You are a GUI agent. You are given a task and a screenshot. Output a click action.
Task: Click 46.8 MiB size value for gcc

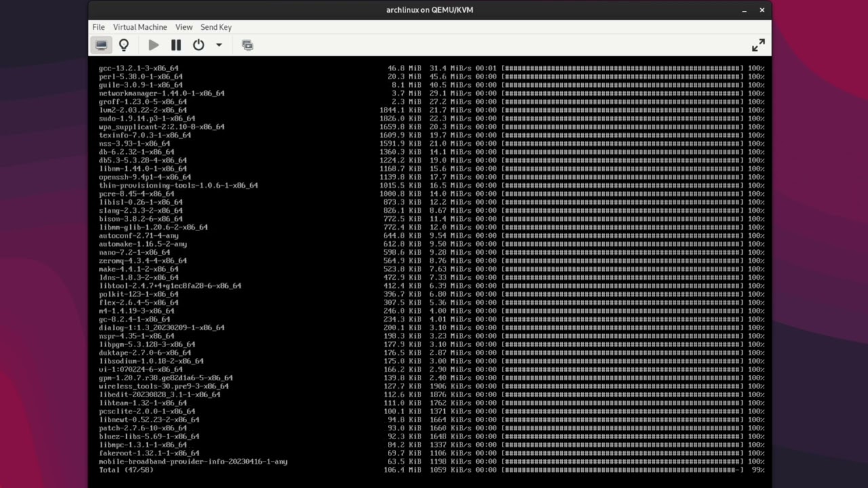pos(405,68)
